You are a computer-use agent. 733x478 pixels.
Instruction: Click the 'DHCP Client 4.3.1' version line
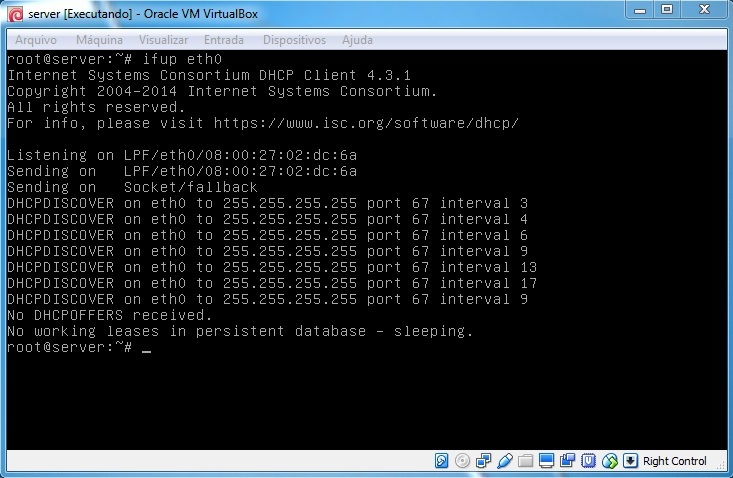[209, 75]
